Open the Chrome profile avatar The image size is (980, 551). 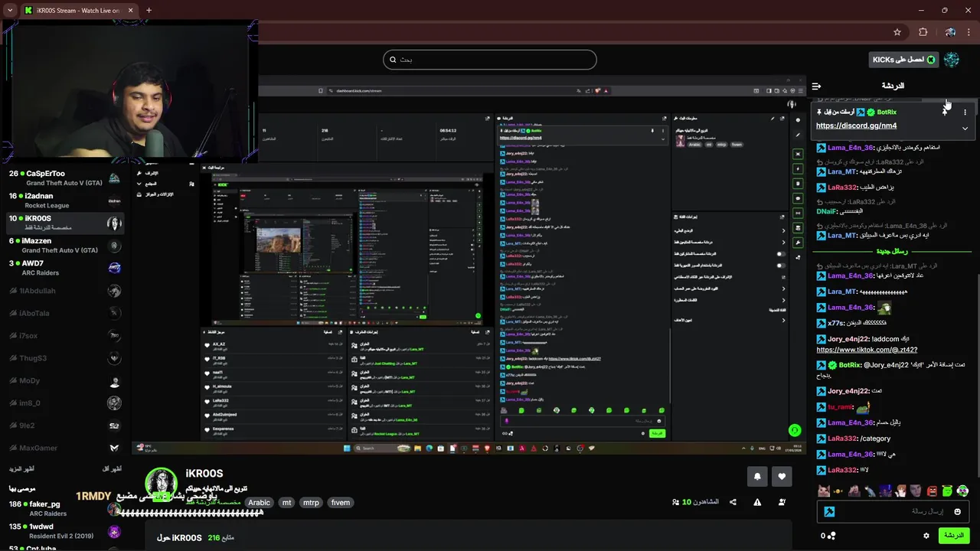coord(950,32)
